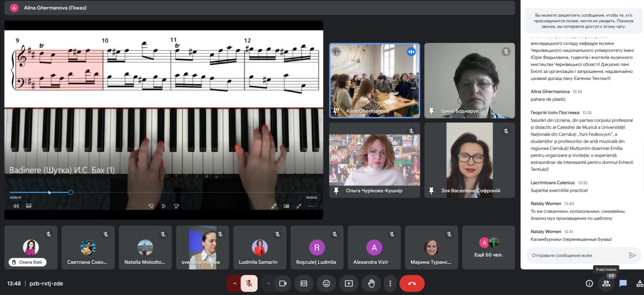Click the meeting code pzb-rxtj-zde
644x295 pixels.
(x=46, y=283)
